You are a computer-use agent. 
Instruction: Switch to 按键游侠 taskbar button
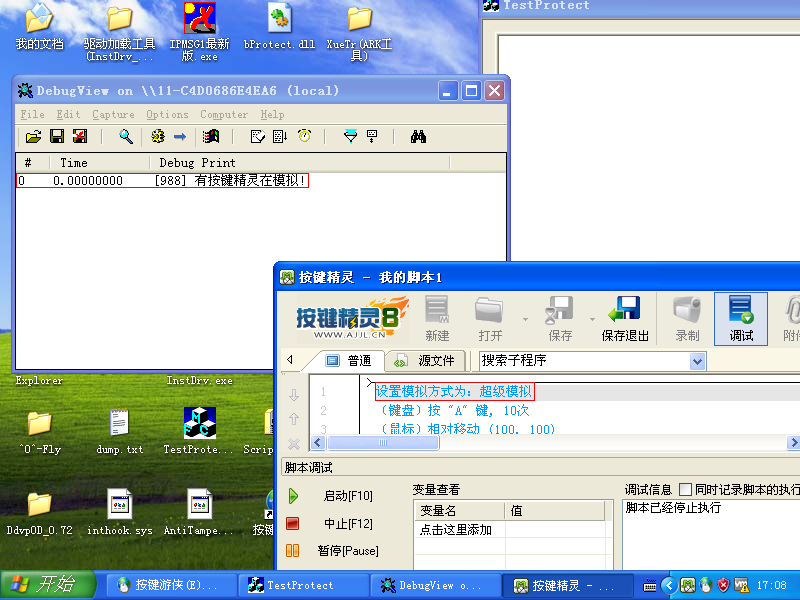pyautogui.click(x=172, y=585)
